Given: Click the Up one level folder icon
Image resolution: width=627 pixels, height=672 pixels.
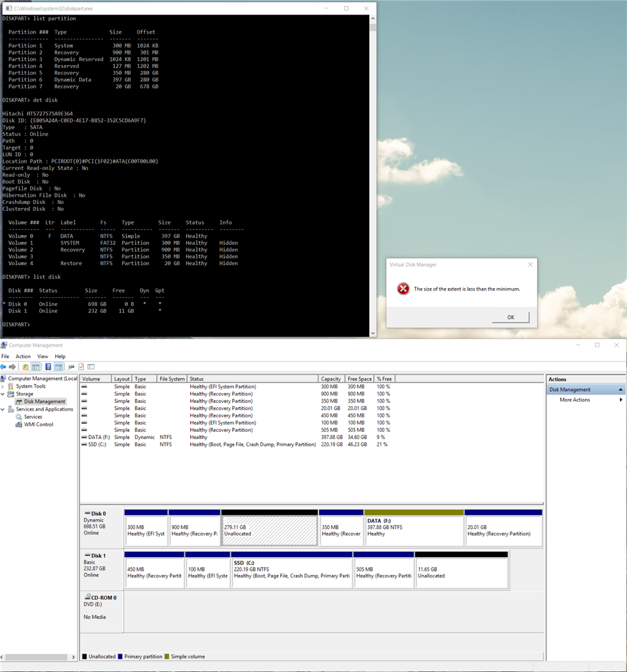Looking at the screenshot, I should coord(26,367).
